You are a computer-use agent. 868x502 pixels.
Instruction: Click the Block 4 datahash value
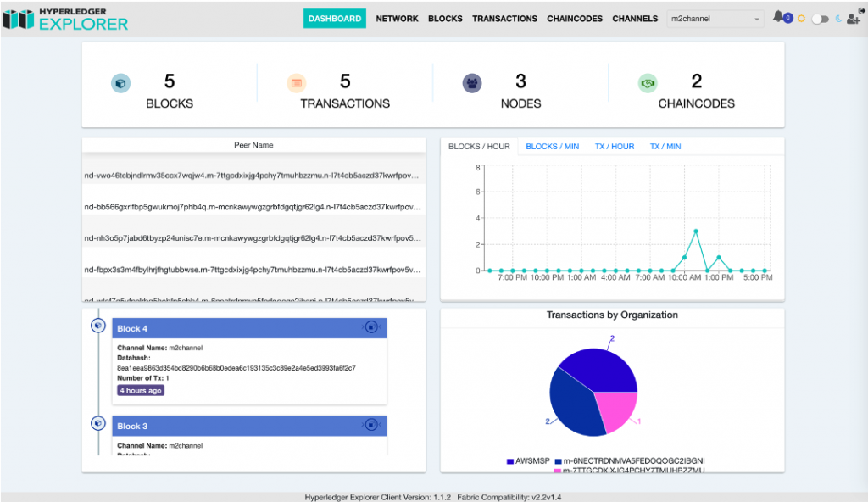coord(236,368)
